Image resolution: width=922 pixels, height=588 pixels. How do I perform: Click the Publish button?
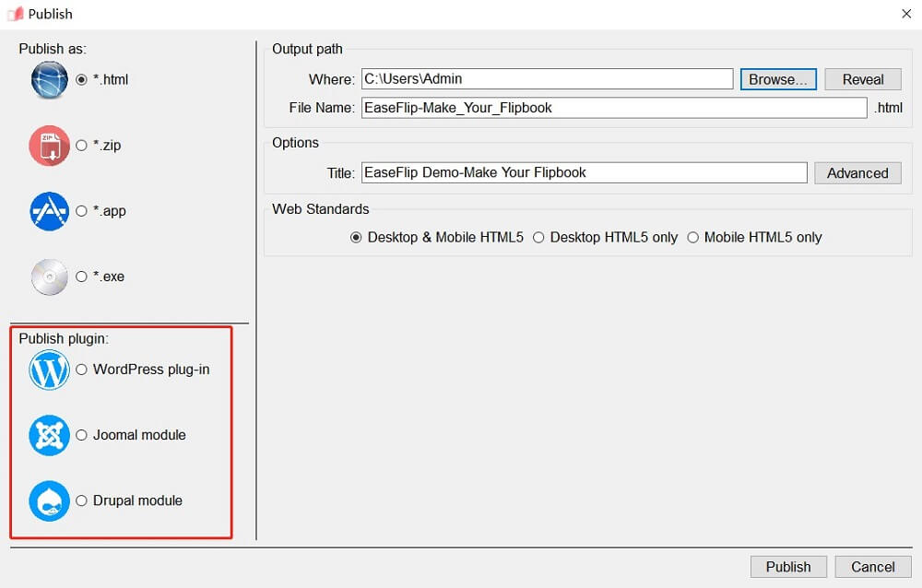click(x=788, y=567)
